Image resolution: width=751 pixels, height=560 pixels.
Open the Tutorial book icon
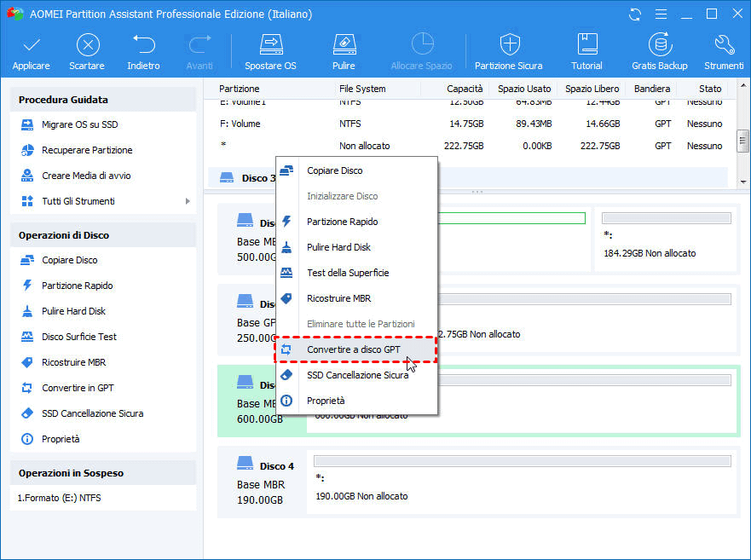587,44
